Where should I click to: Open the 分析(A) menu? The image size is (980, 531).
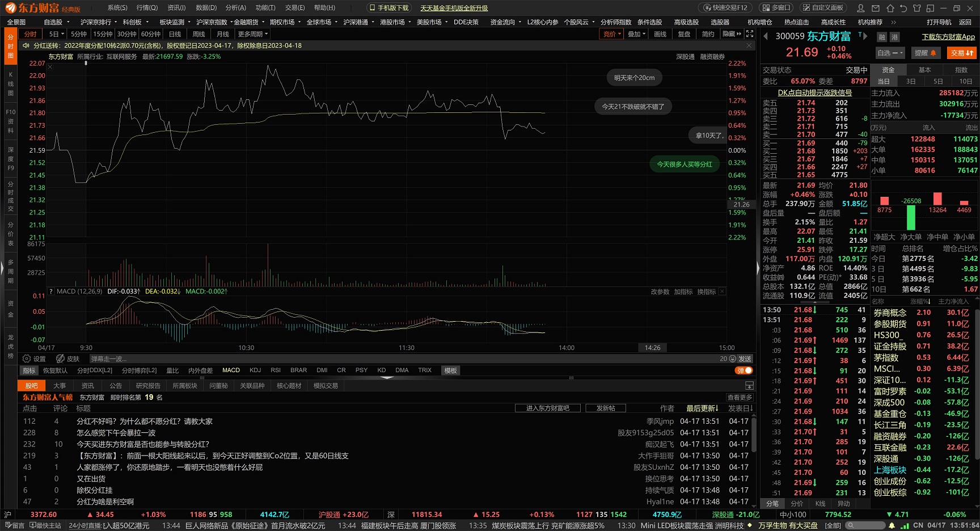[x=235, y=8]
